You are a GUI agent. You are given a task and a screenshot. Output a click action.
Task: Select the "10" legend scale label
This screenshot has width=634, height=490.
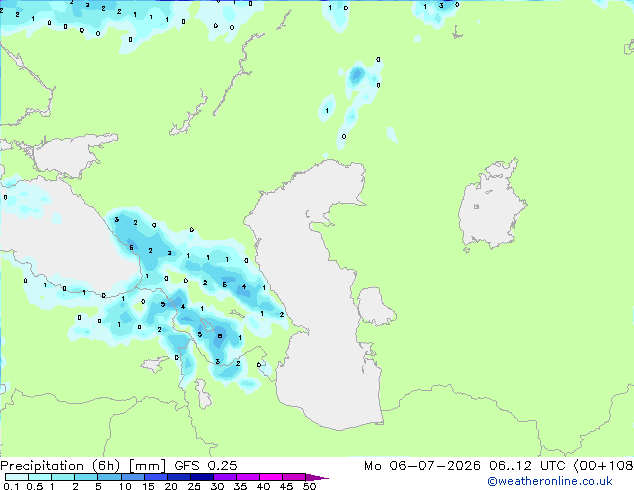125,486
